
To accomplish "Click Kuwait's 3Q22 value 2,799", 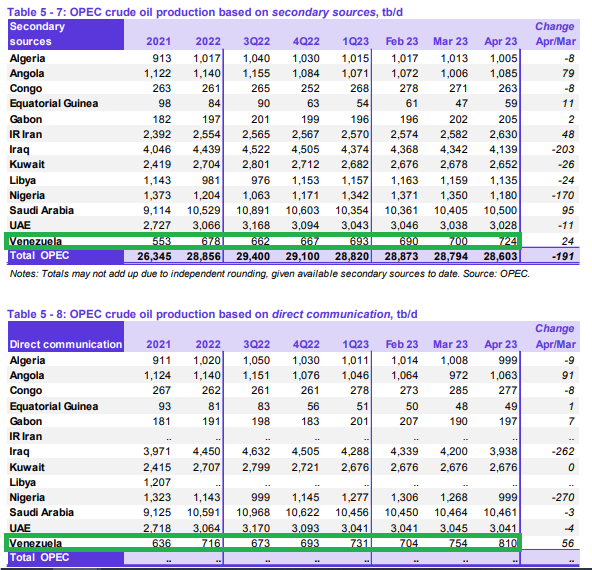I will coord(256,468).
